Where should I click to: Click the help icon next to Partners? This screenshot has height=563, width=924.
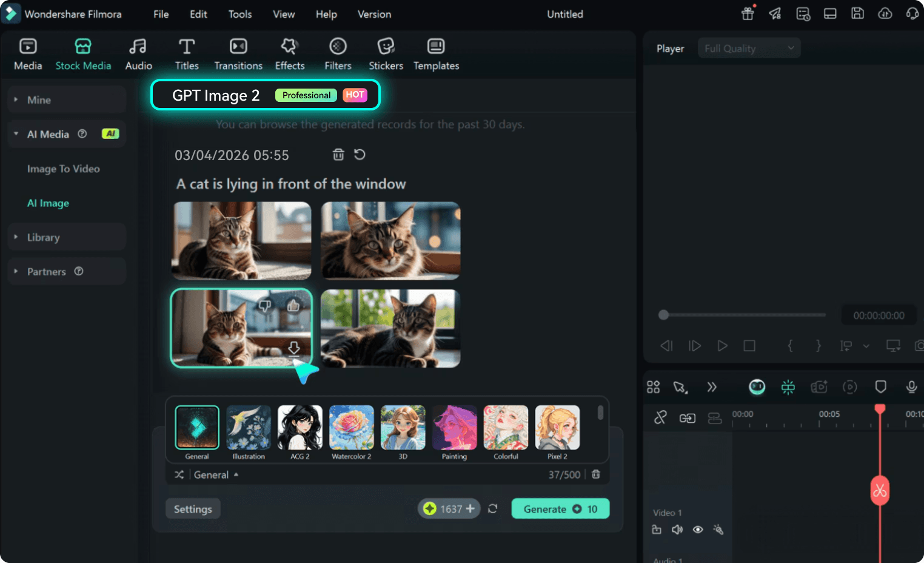tap(79, 271)
